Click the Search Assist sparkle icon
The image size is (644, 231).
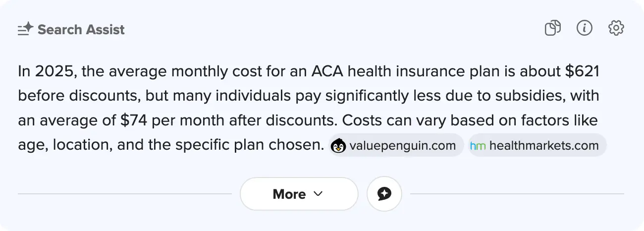click(x=25, y=29)
